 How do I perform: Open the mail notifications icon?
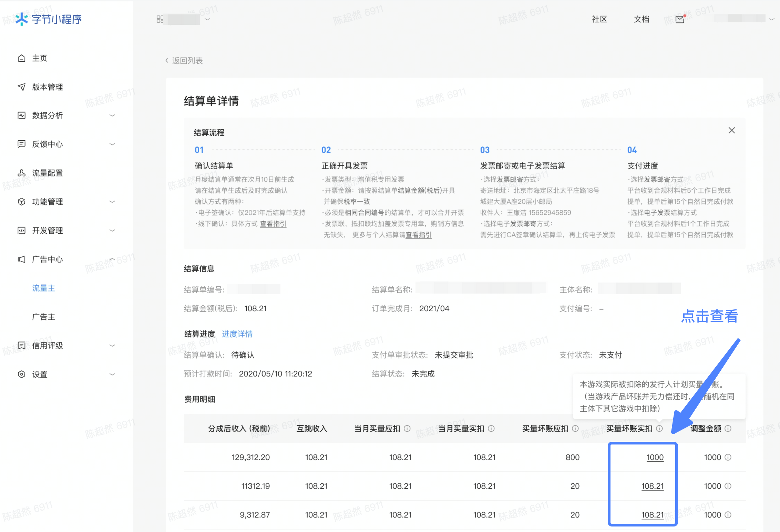(x=680, y=19)
